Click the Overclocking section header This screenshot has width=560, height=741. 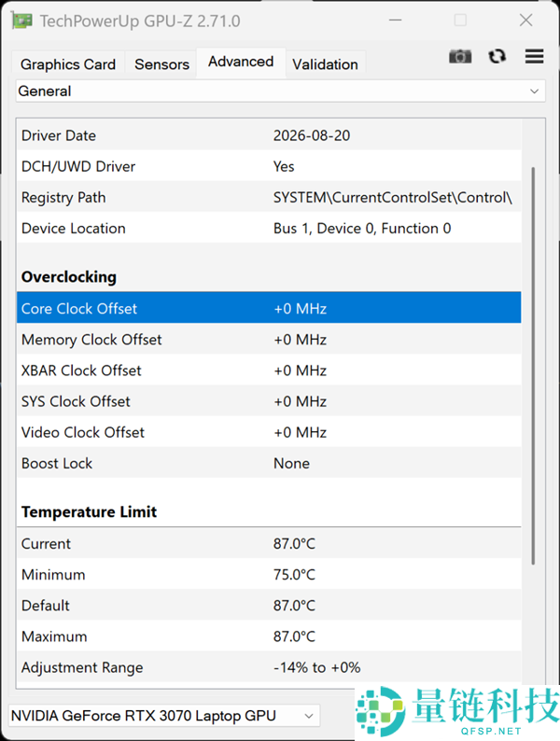(69, 277)
